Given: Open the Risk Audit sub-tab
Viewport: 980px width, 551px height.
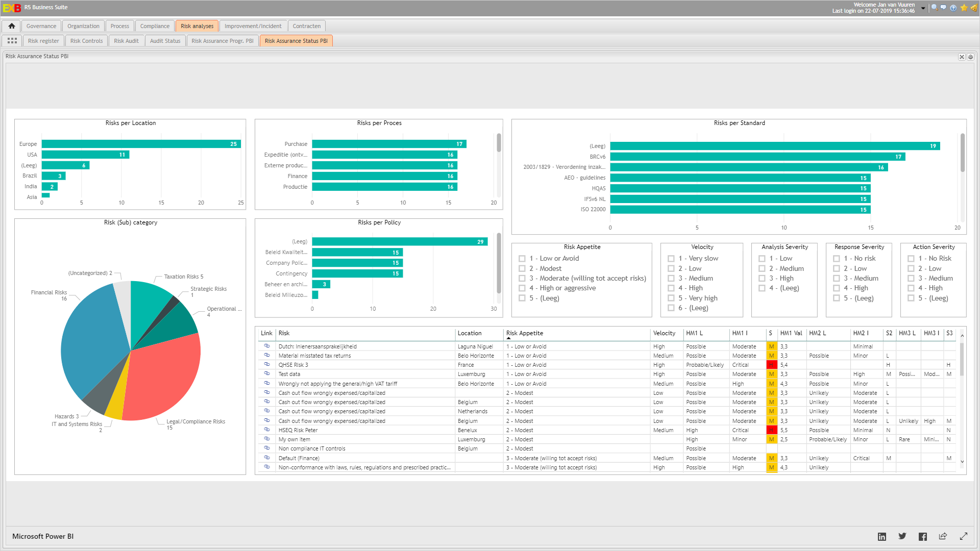Looking at the screenshot, I should (x=126, y=40).
